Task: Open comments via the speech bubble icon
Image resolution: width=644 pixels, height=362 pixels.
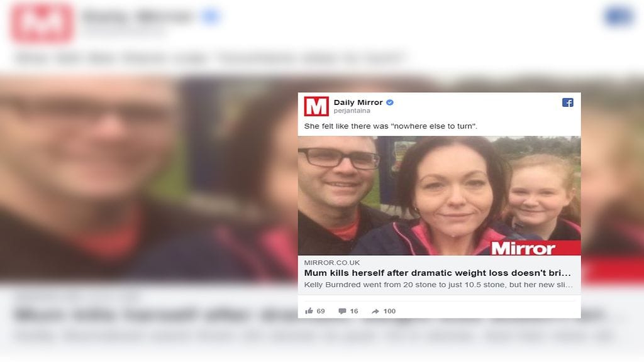Action: click(x=342, y=311)
